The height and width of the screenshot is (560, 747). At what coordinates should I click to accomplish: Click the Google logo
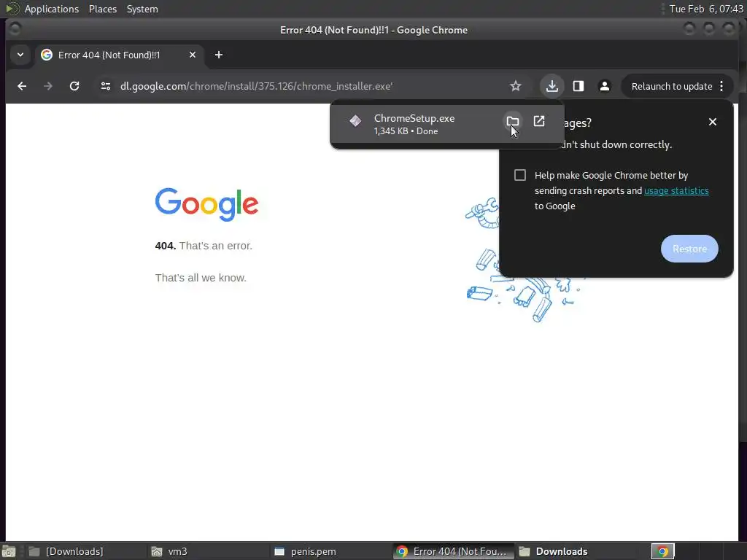point(206,204)
